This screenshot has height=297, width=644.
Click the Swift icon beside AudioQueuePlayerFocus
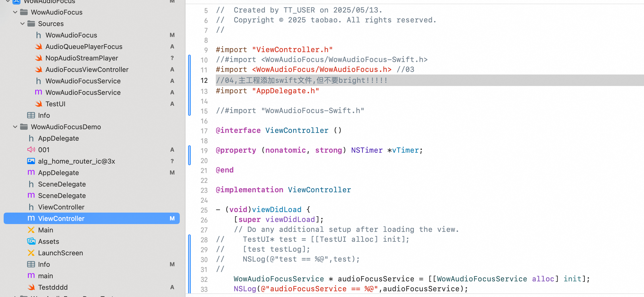39,47
